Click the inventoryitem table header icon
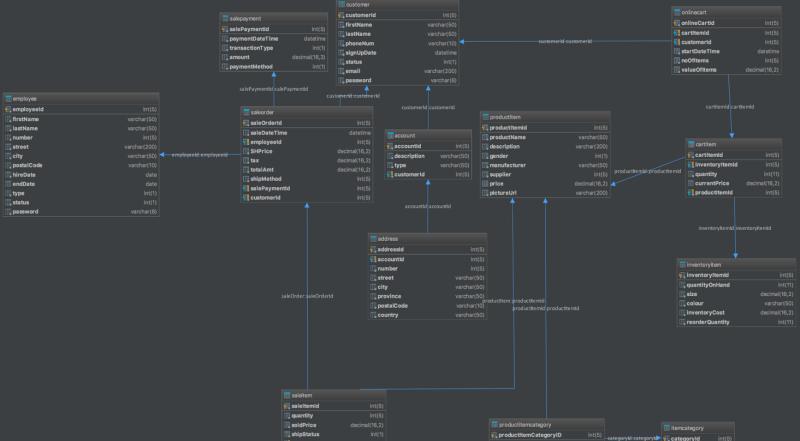800x441 pixels. pyautogui.click(x=680, y=264)
